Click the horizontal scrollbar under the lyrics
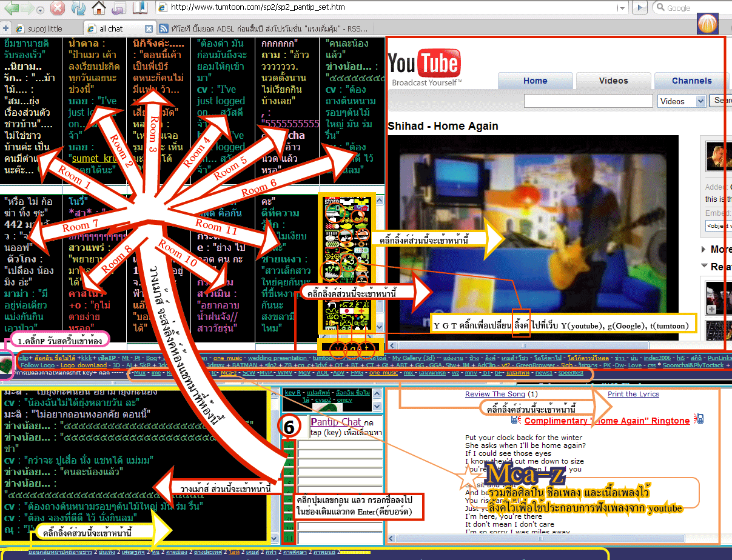The width and height of the screenshot is (732, 560). [x=552, y=539]
